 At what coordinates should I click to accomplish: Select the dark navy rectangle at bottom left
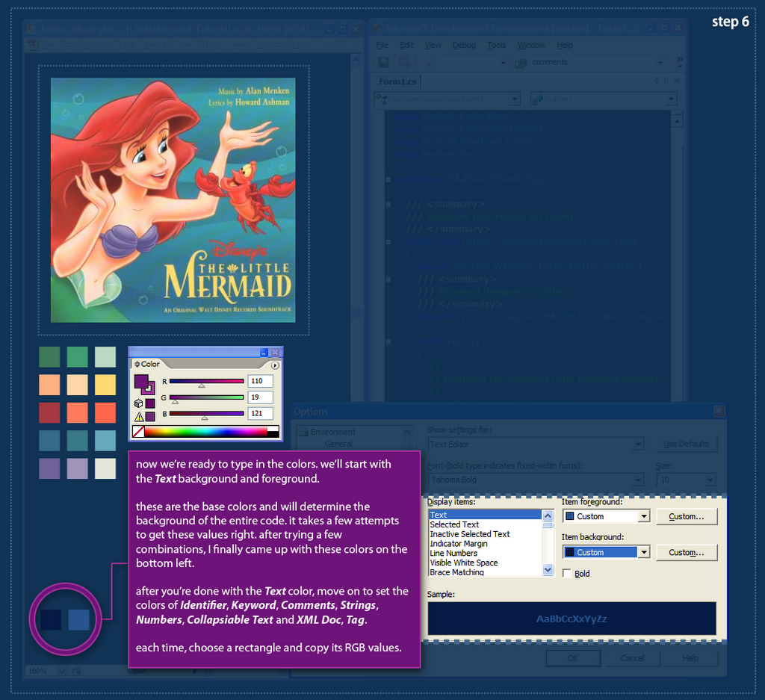coord(51,619)
